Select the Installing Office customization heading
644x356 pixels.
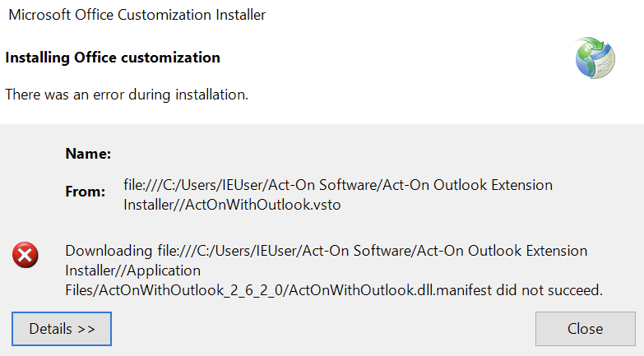(x=113, y=58)
